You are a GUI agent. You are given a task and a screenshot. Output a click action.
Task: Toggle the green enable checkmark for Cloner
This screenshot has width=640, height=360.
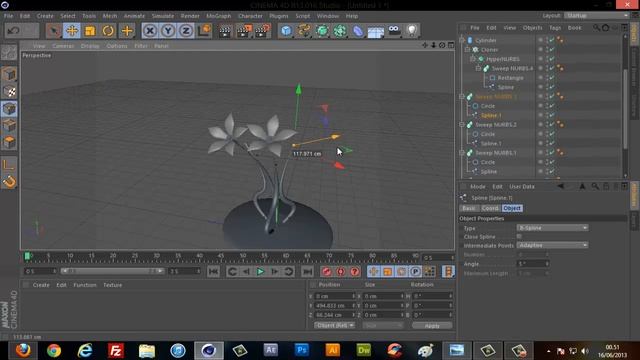pyautogui.click(x=552, y=49)
